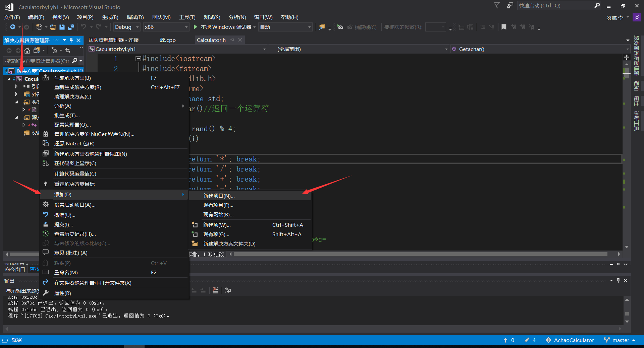Click the editor split-window handle icon
Screen dimensions: 644x348
click(627, 57)
